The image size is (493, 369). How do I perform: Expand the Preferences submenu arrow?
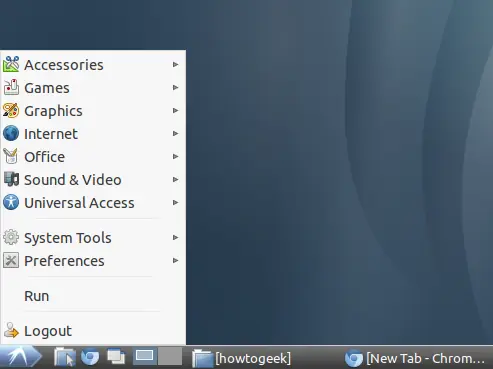[x=176, y=260]
